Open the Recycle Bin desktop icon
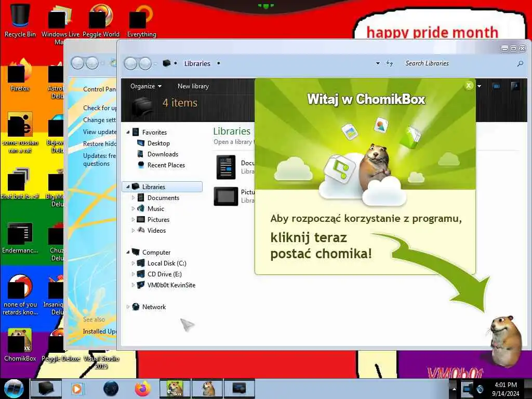The image size is (532, 399). [20, 20]
